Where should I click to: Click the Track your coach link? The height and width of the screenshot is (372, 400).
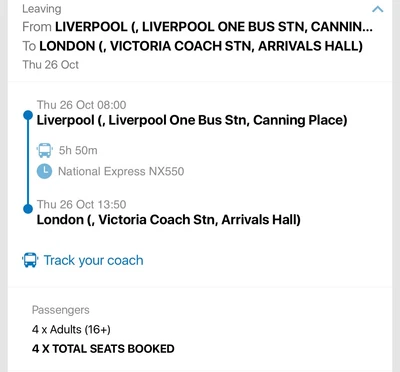94,261
